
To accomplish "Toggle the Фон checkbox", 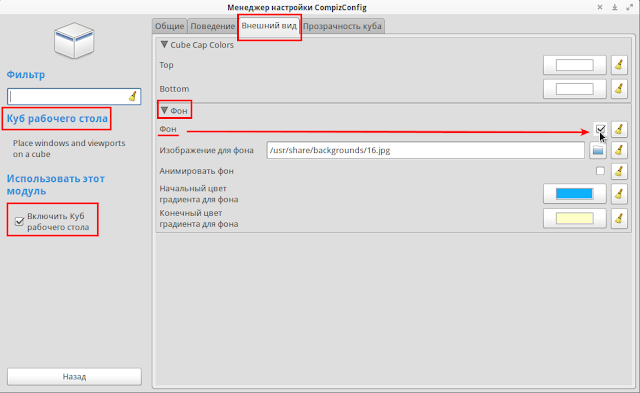I will 600,129.
